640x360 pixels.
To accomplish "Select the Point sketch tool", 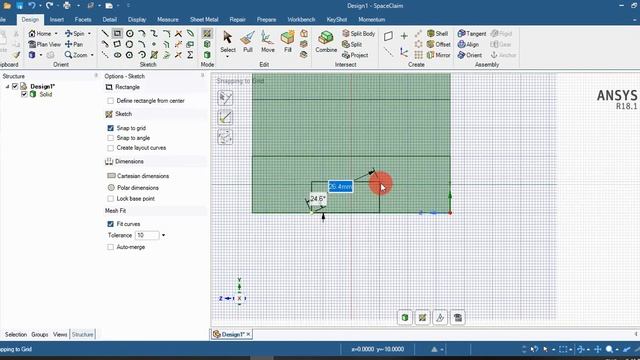I will [154, 44].
